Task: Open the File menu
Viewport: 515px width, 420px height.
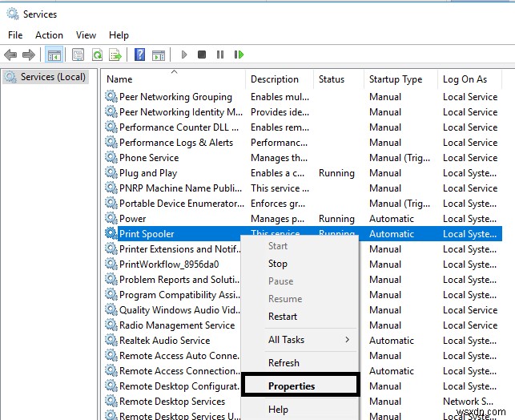Action: pos(15,34)
